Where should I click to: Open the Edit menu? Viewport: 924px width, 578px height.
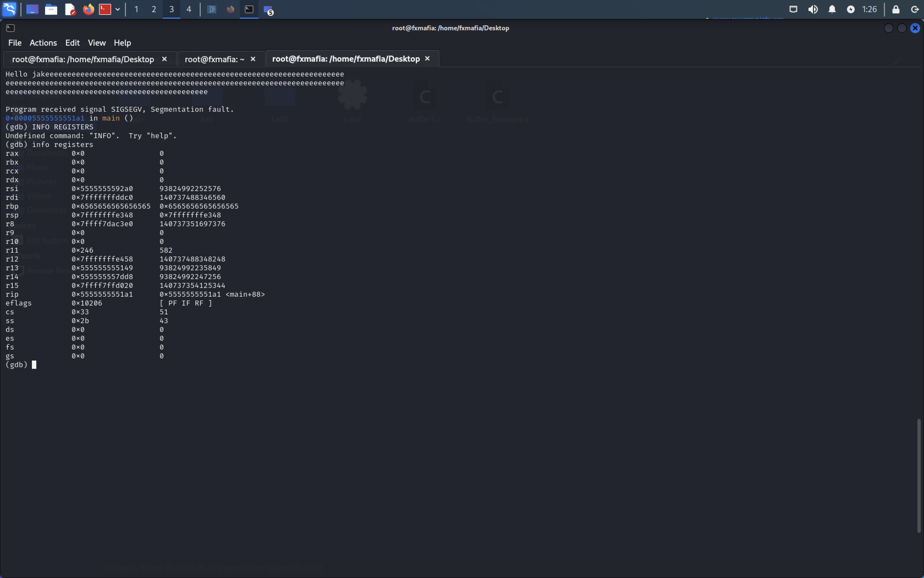coord(73,43)
